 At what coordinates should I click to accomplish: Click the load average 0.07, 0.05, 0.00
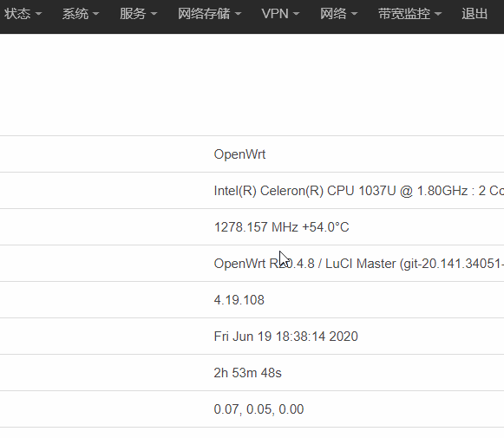tap(259, 409)
